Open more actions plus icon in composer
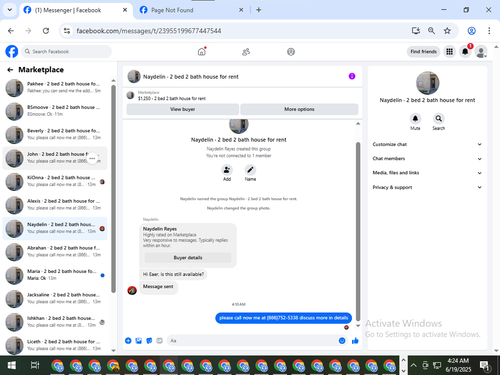The height and width of the screenshot is (375, 500). [x=128, y=340]
